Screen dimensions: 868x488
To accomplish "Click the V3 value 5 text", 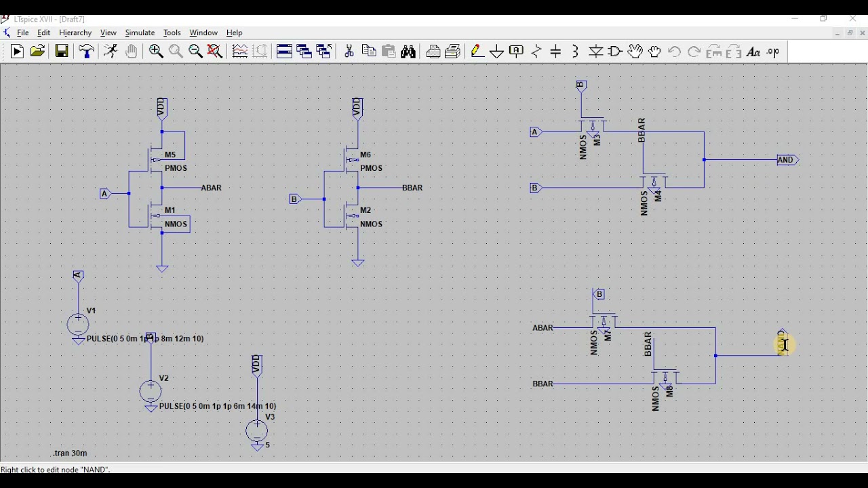I will point(269,445).
